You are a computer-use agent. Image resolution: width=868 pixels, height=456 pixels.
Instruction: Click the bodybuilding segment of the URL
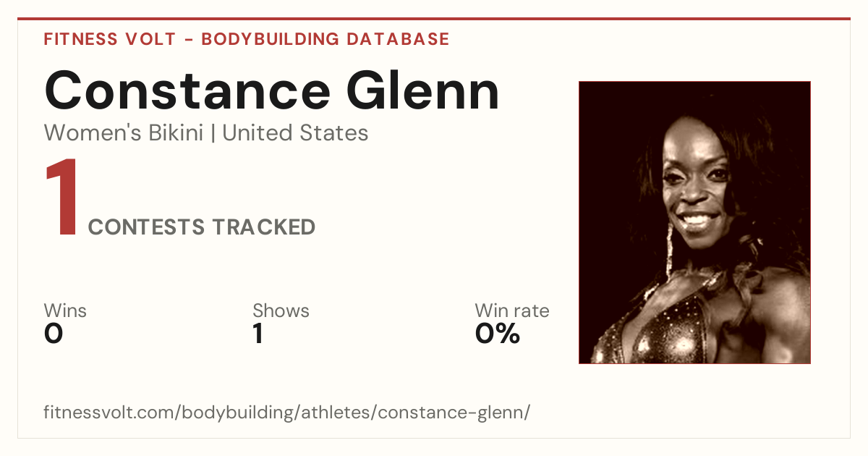click(234, 413)
